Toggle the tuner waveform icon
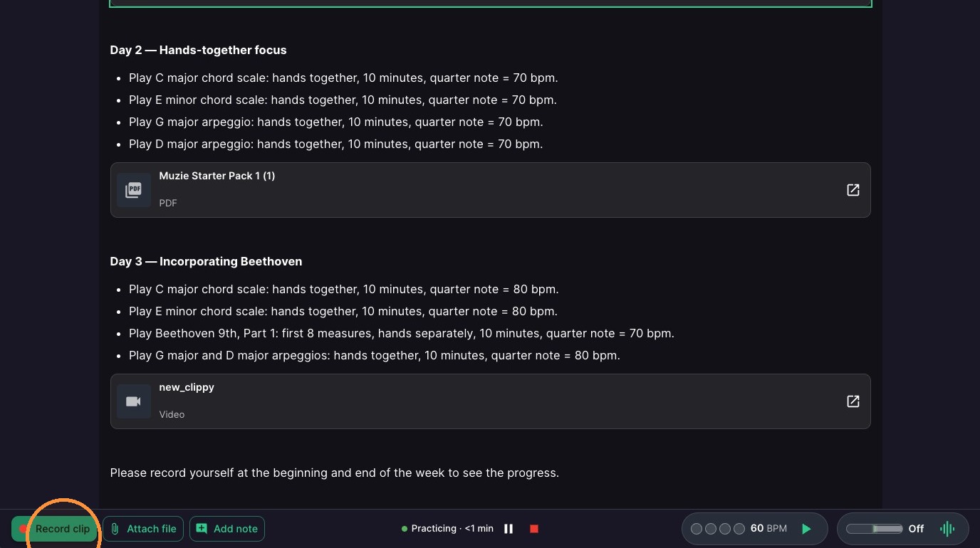This screenshot has width=980, height=548. click(x=947, y=529)
